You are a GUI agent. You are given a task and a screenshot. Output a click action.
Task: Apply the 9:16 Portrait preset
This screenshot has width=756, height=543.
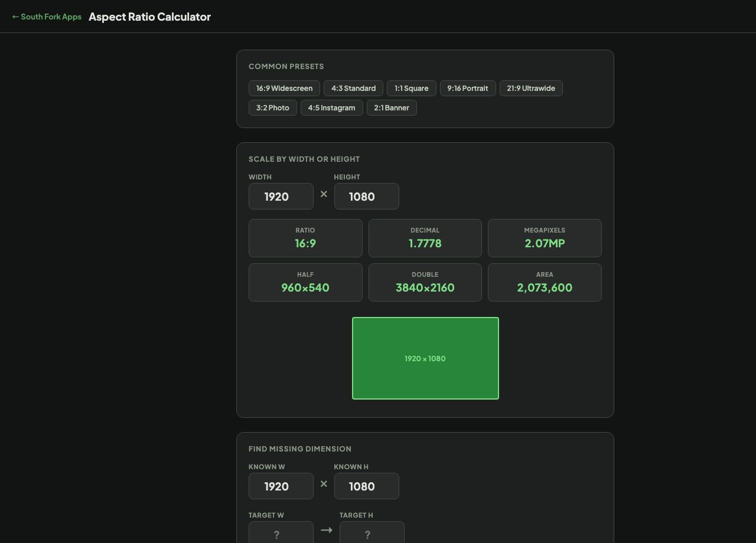point(468,89)
